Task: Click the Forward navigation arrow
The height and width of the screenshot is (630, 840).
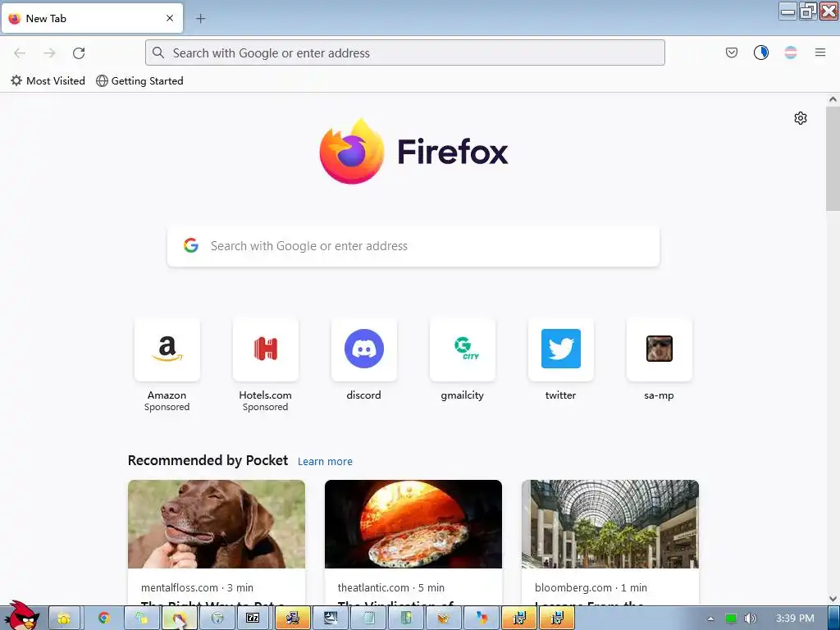Action: (49, 53)
